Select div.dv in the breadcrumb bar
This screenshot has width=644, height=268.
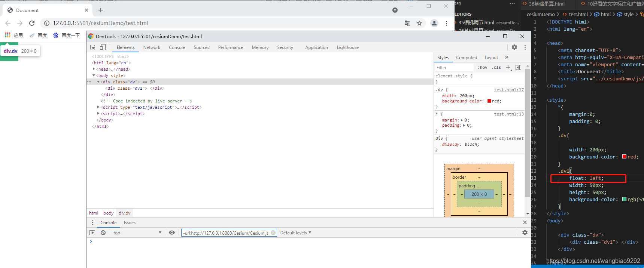[x=125, y=213]
